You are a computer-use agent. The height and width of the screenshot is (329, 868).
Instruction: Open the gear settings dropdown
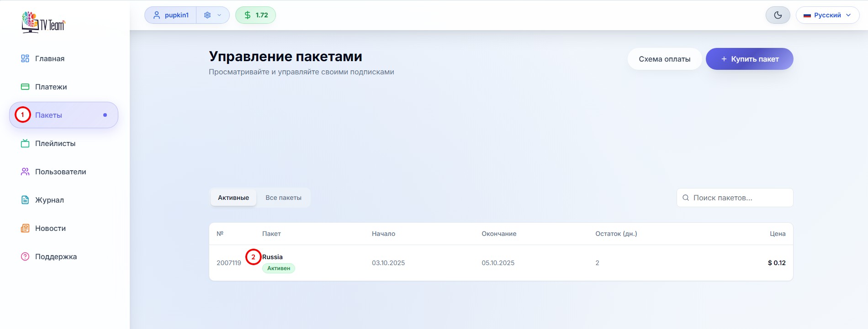[x=212, y=15]
